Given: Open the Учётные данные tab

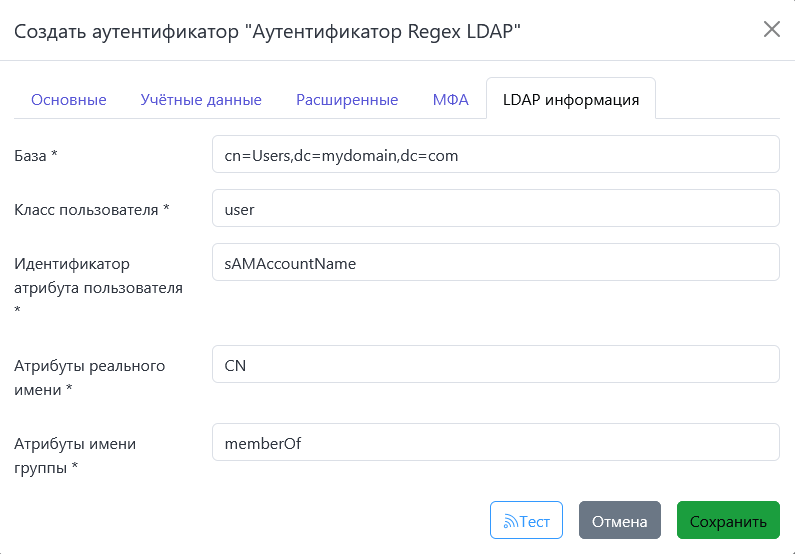Looking at the screenshot, I should coord(201,100).
